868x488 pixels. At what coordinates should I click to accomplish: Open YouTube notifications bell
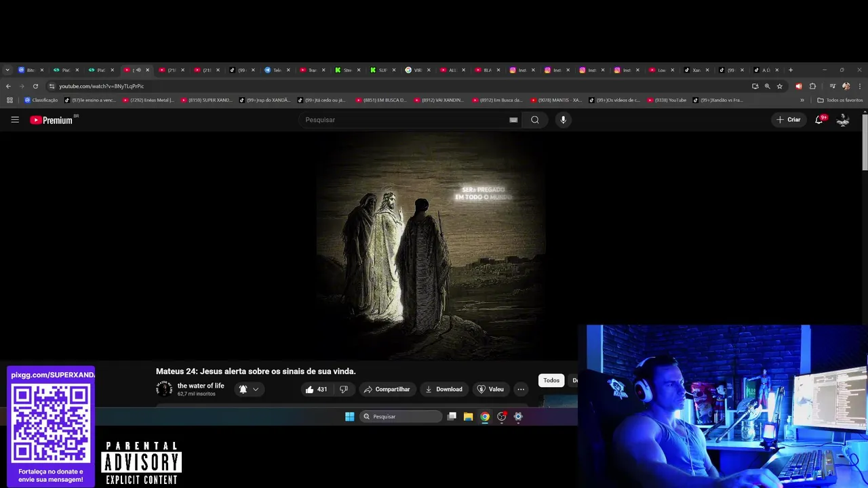pos(819,120)
